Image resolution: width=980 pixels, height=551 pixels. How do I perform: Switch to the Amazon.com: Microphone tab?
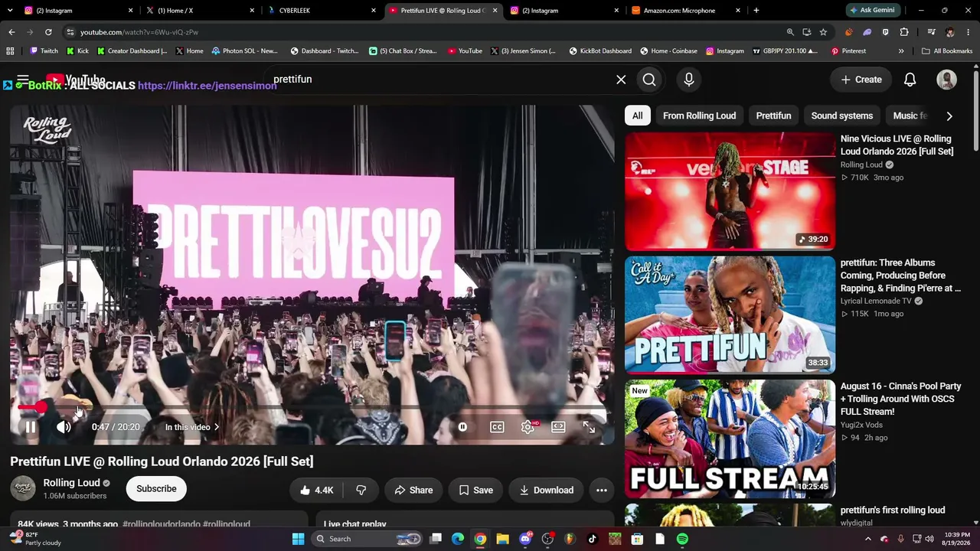[685, 11]
